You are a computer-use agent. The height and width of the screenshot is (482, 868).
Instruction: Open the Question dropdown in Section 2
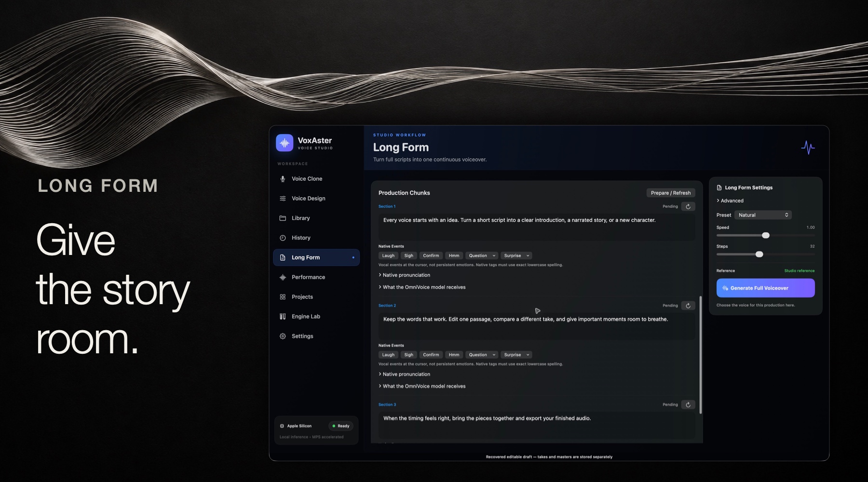(482, 355)
